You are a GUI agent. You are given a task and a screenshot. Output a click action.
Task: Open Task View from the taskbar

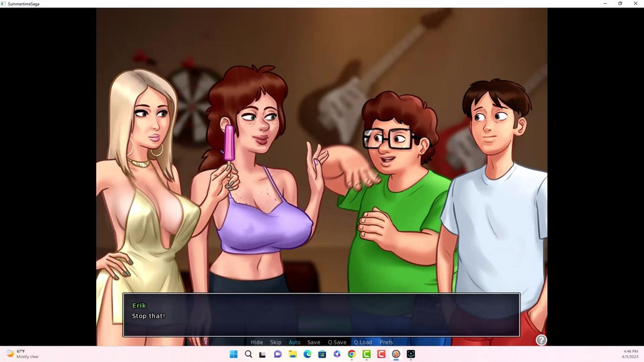[263, 354]
